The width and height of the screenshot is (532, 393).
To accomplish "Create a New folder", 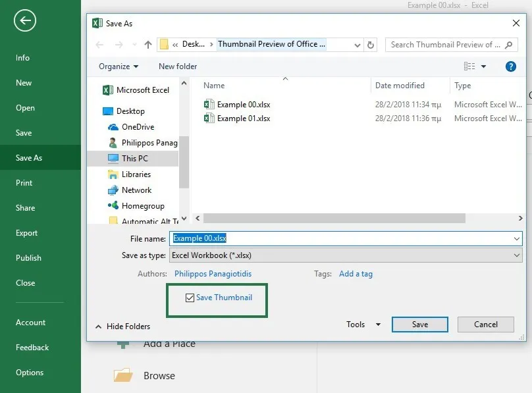I will click(178, 66).
